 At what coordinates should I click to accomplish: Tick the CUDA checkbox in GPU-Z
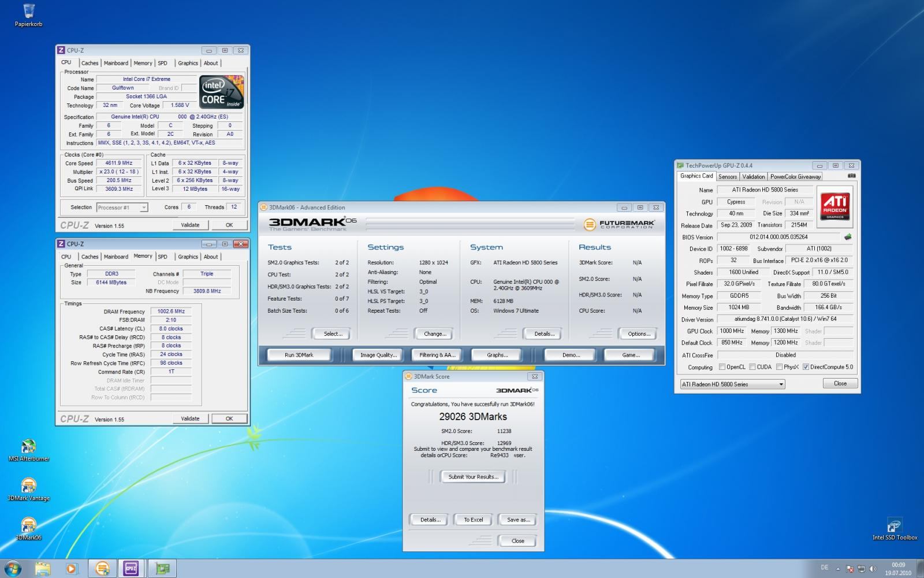752,367
